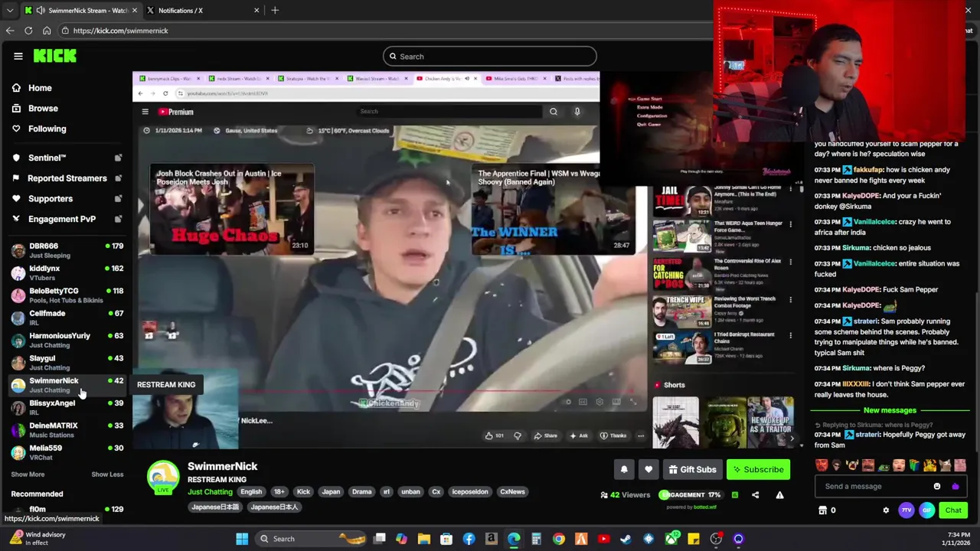
Task: Click the like button with 101 in streamed video
Action: (x=494, y=436)
